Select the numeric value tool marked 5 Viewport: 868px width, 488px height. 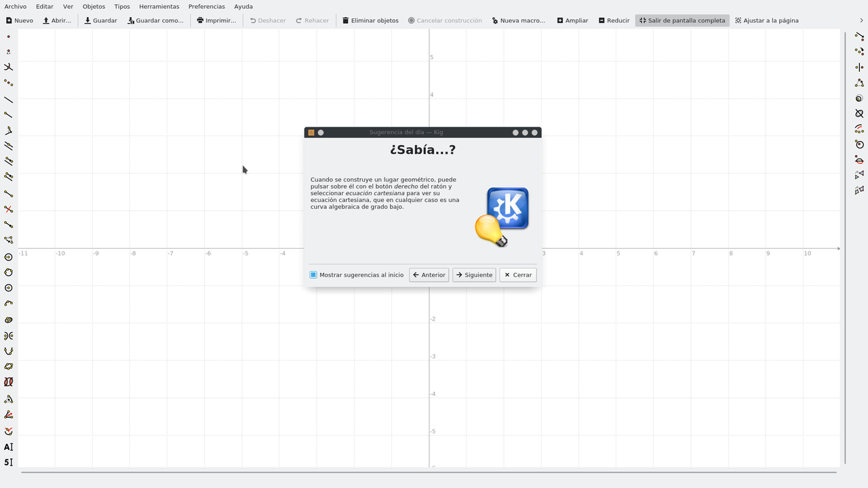point(8,462)
